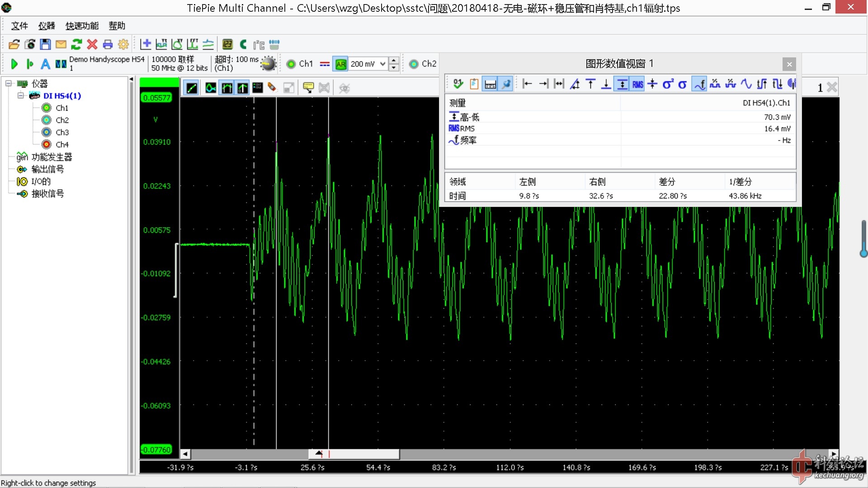Click the right cursor arrow measurement icon

click(543, 84)
